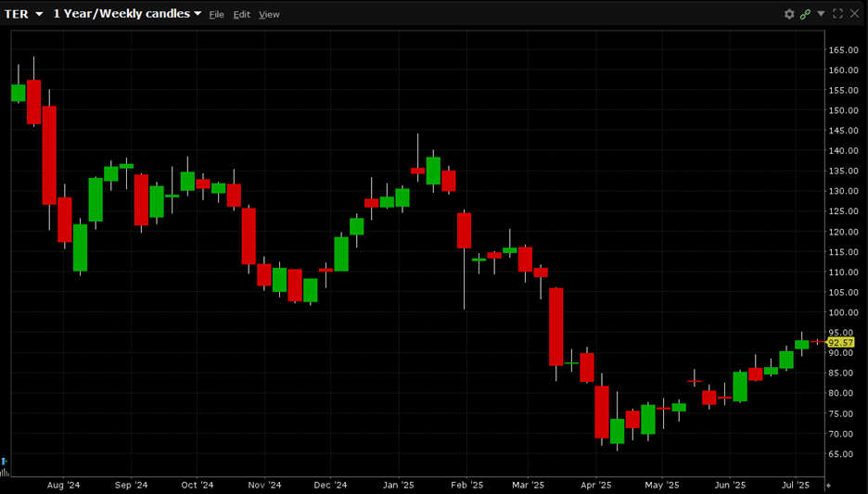This screenshot has height=494, width=868.
Task: Open the Edit menu
Action: (x=241, y=15)
